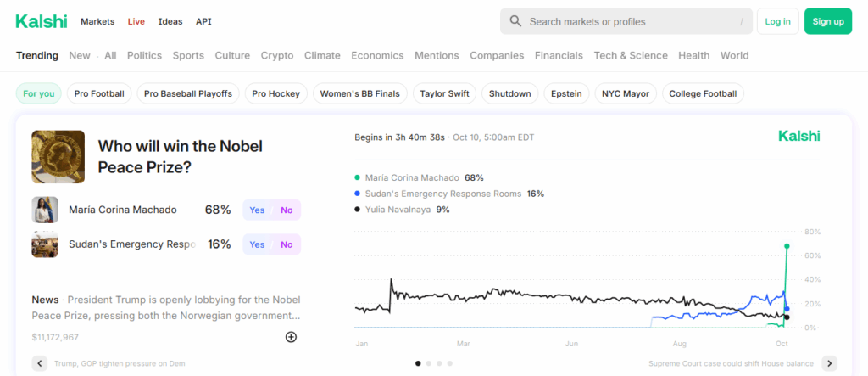
Task: Select No for María Corina Machado
Action: (x=287, y=210)
